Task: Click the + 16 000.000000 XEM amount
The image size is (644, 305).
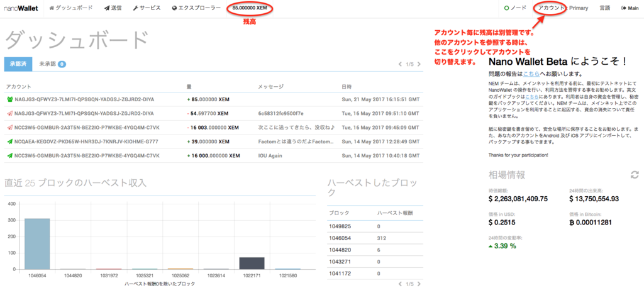Action: pyautogui.click(x=213, y=155)
